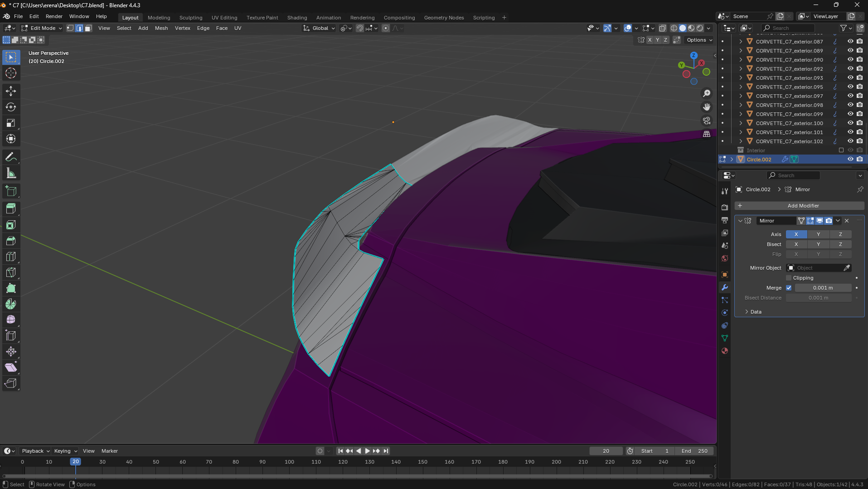868x489 pixels.
Task: Switch to face select mode
Action: pyautogui.click(x=88, y=28)
